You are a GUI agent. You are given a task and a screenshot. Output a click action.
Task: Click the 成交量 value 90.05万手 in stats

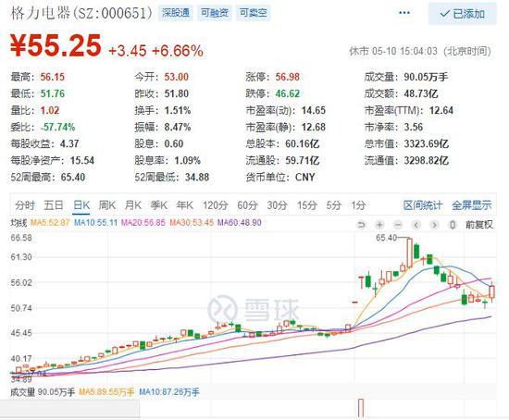(426, 78)
